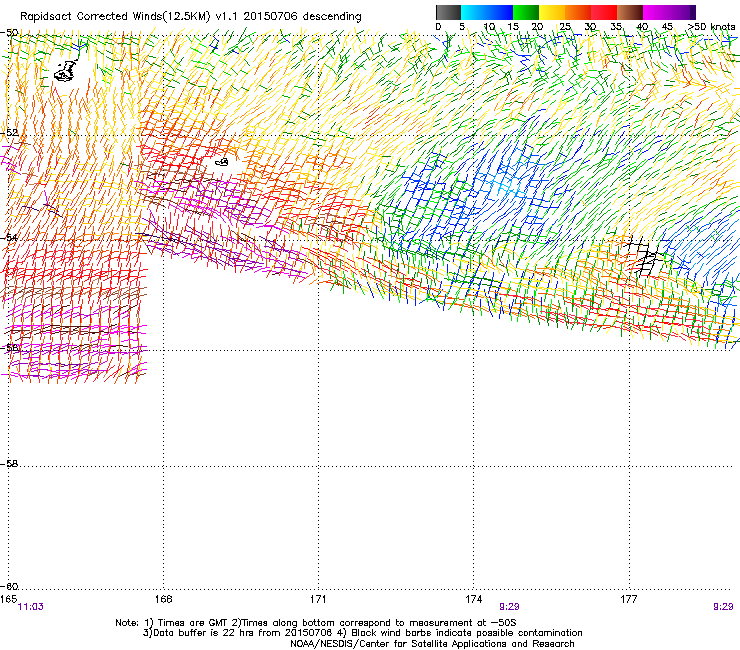Screen dimensions: 740x650
Task: Click the '0' label under the legend
Action: tap(438, 27)
